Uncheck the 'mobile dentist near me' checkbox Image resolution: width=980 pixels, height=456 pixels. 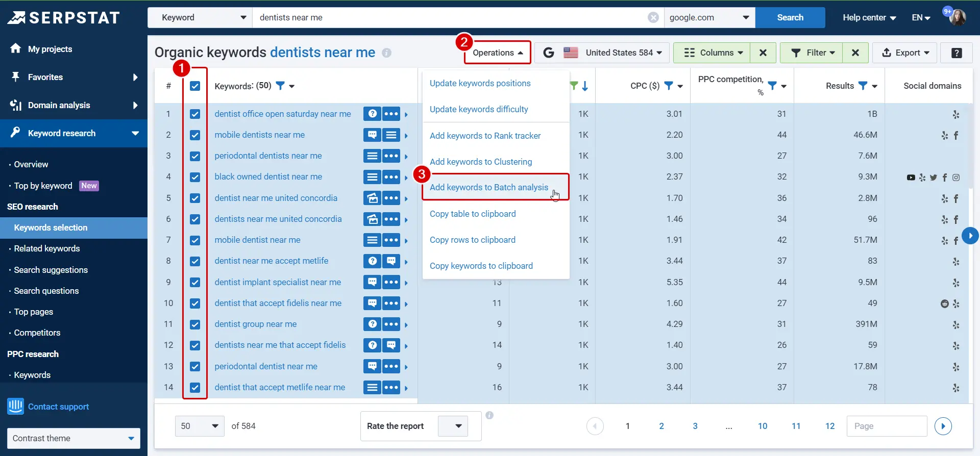point(195,240)
